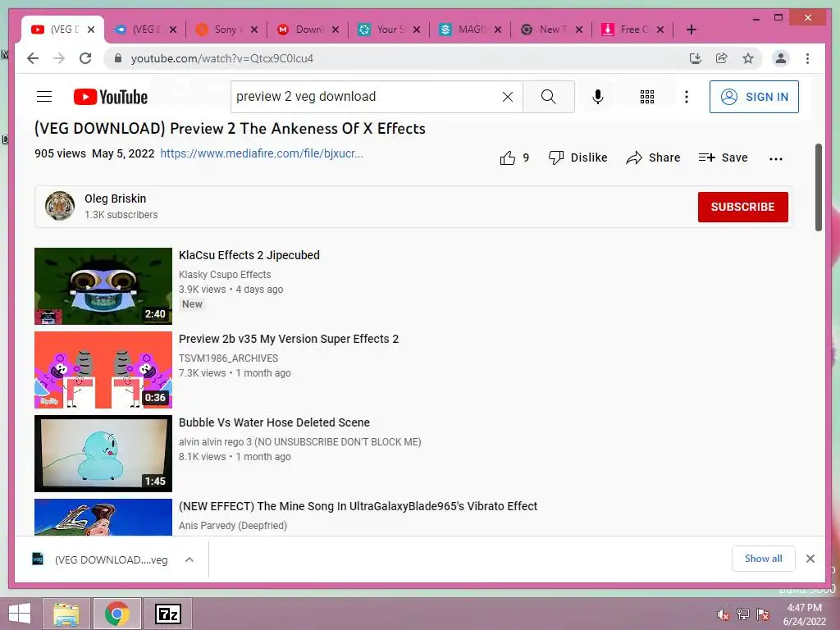Open the YouTube guide hamburger menu
Viewport: 840px width, 630px height.
(44, 97)
